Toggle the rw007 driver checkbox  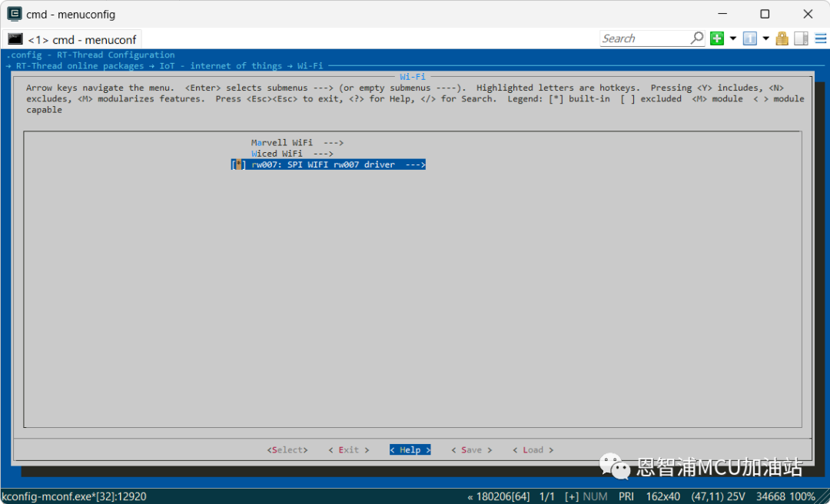pyautogui.click(x=239, y=164)
